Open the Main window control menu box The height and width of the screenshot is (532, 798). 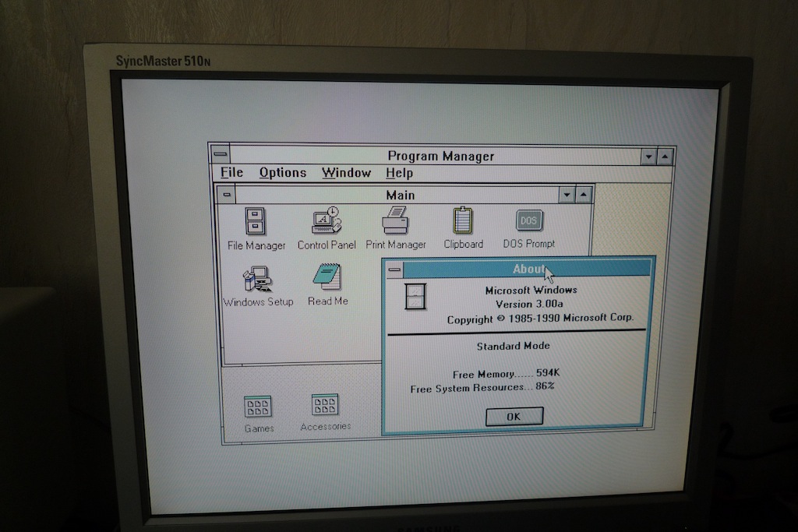(x=226, y=195)
